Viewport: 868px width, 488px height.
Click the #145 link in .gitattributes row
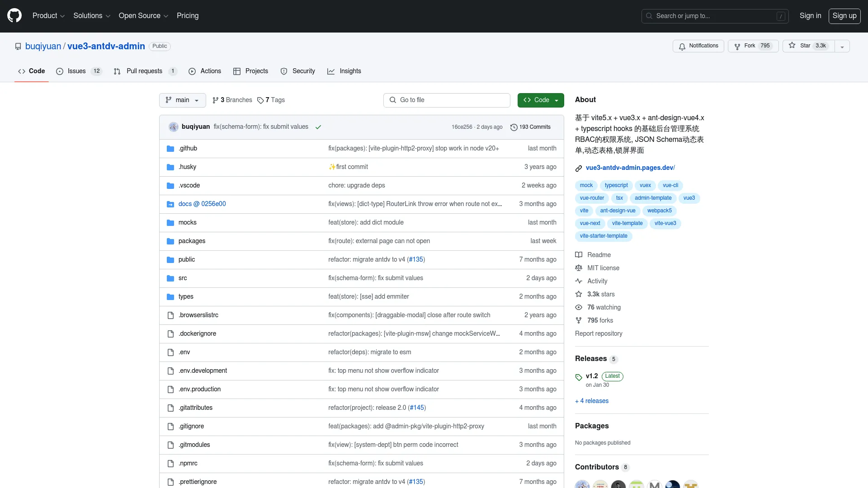pyautogui.click(x=417, y=408)
